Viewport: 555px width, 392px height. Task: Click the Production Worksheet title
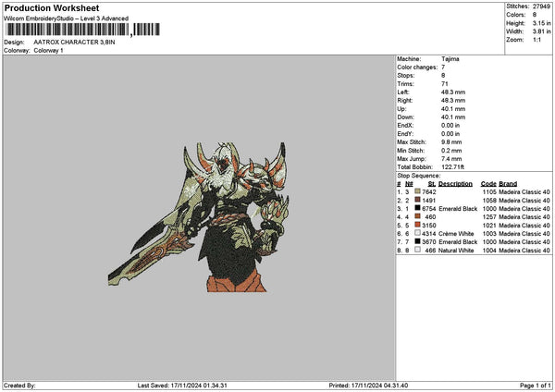[51, 7]
